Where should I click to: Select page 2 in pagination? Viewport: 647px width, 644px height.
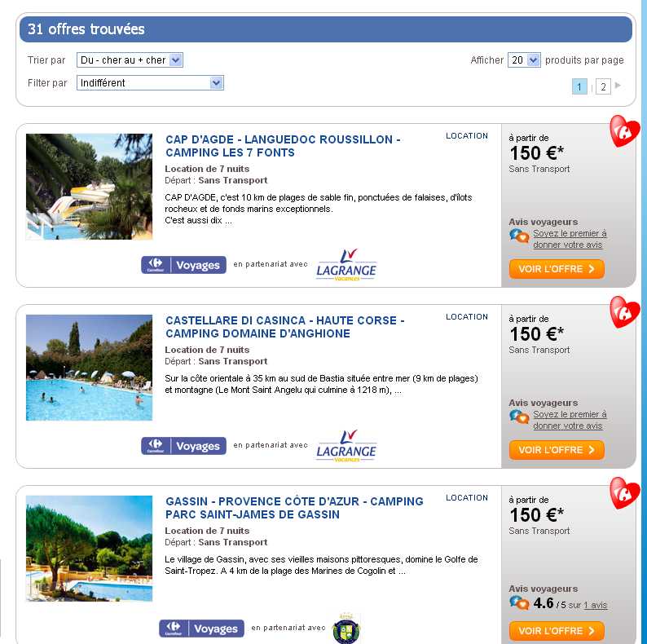(x=603, y=86)
